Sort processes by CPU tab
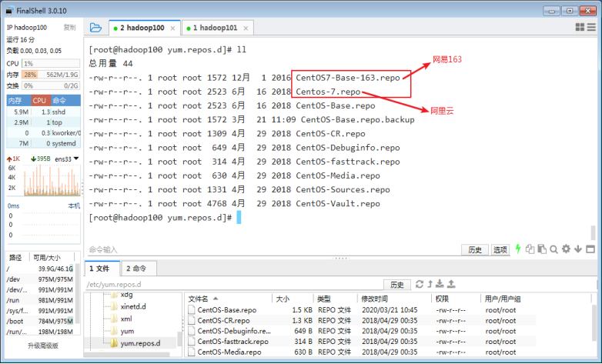 point(40,101)
